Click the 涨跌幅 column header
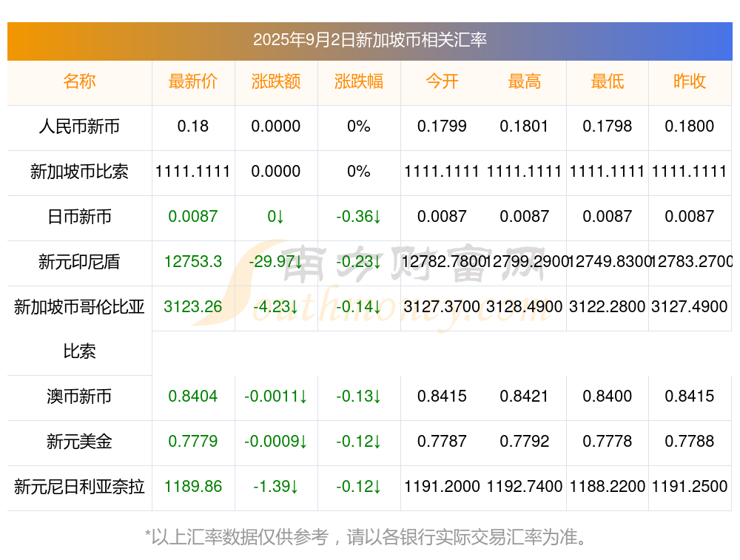 (359, 81)
